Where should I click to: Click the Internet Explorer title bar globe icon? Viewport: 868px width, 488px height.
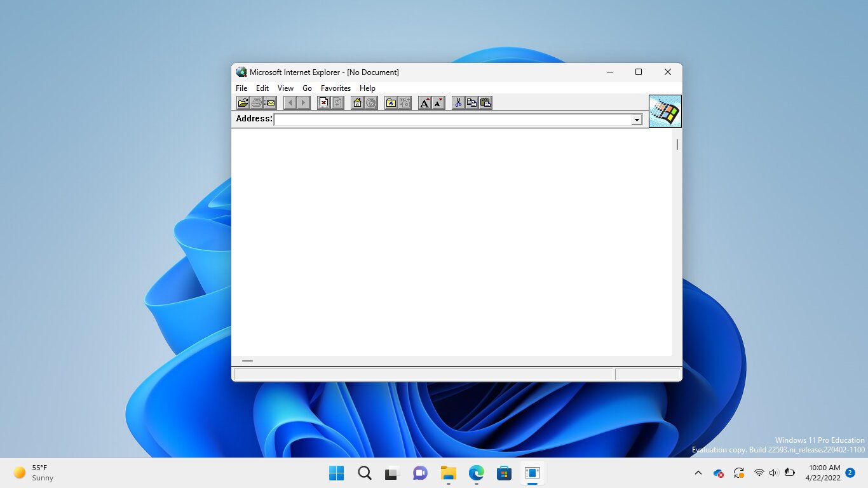tap(241, 72)
